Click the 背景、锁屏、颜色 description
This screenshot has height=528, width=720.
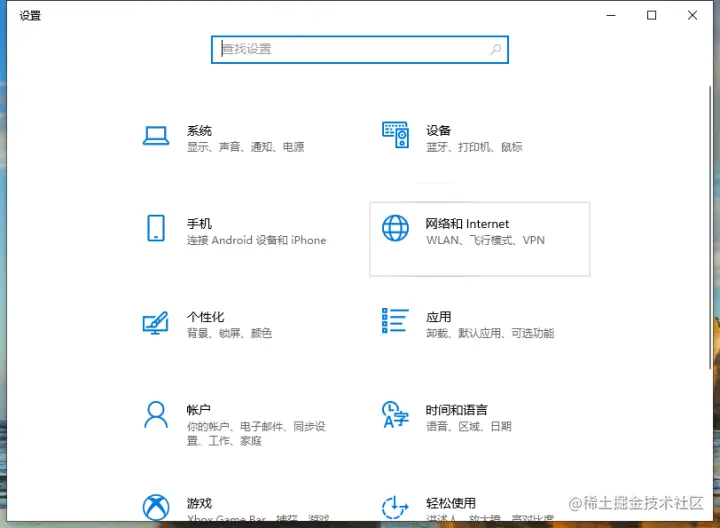pyautogui.click(x=229, y=333)
